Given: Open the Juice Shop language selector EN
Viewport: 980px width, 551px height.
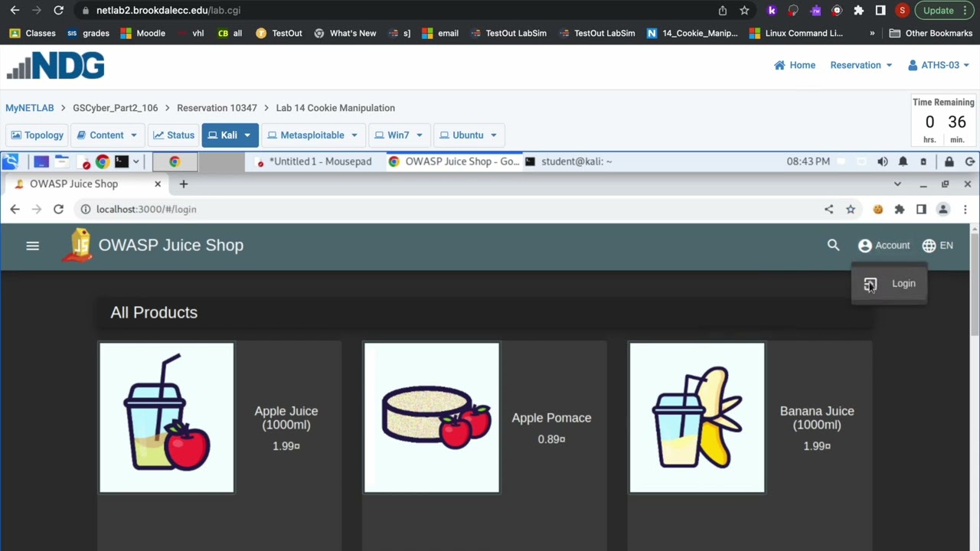Looking at the screenshot, I should point(938,245).
